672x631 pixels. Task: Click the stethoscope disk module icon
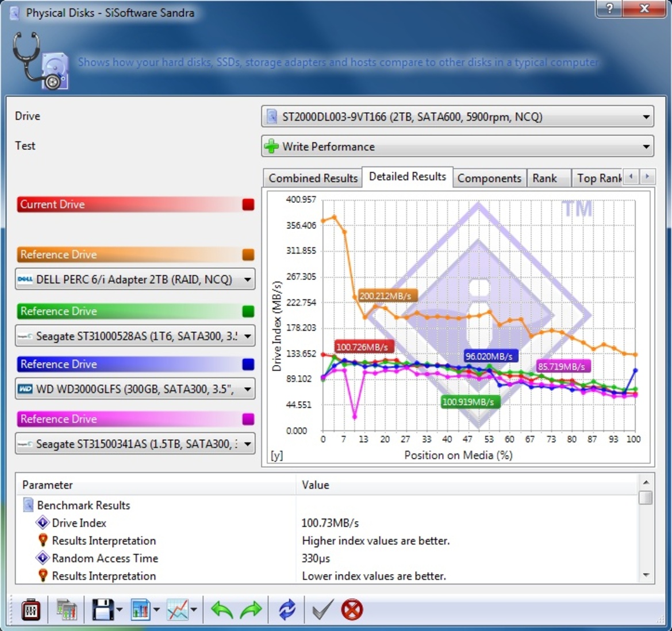tap(41, 61)
